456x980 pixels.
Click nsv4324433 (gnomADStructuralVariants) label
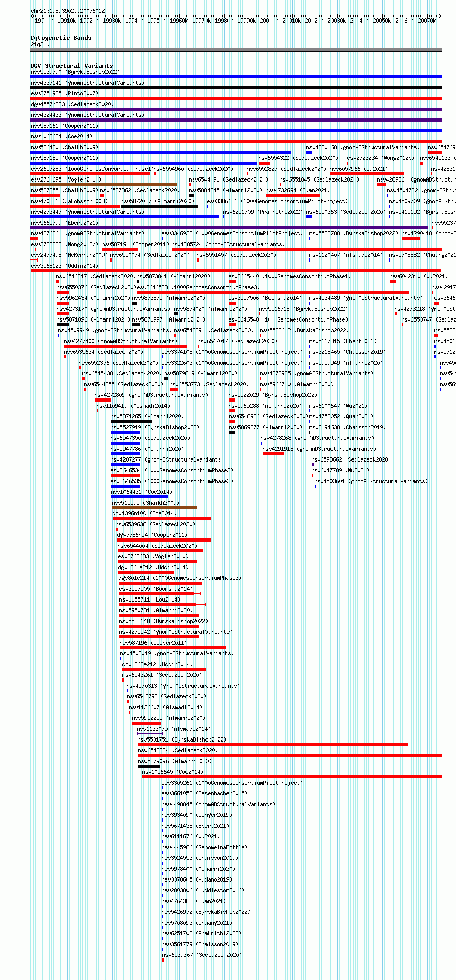[x=88, y=115]
